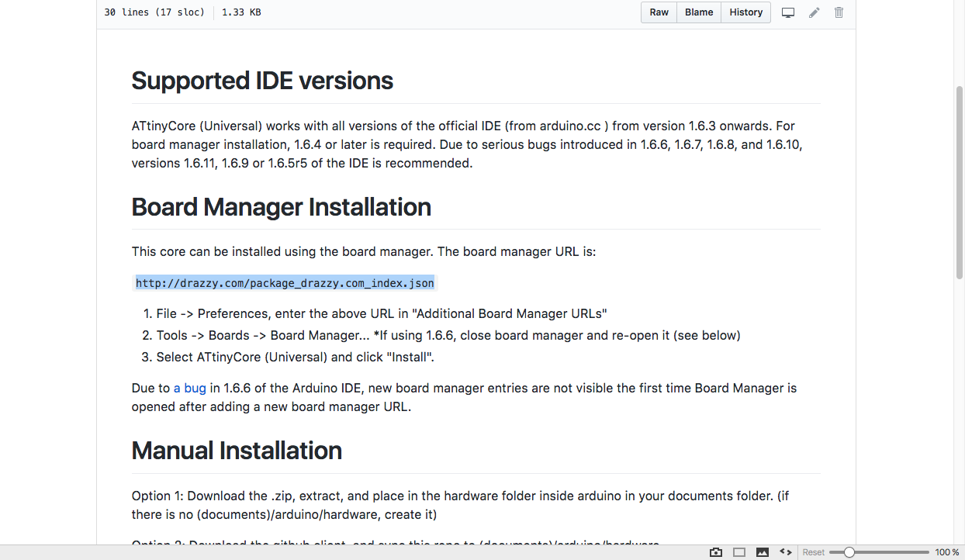Click 'This core can be installed' sentence

(x=364, y=252)
